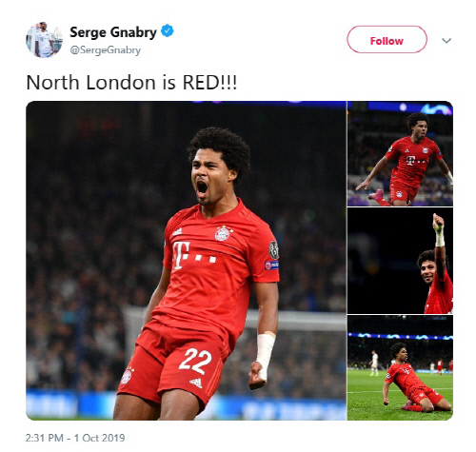The image size is (476, 452).
Task: Click the Champions League badge on the sleeve
Action: click(x=273, y=250)
